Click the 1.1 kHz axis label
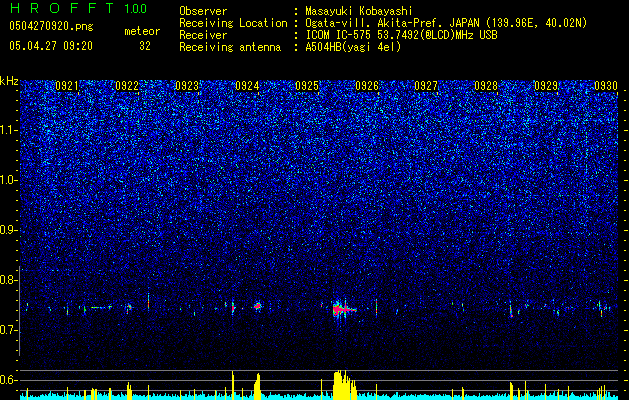 tap(9, 130)
